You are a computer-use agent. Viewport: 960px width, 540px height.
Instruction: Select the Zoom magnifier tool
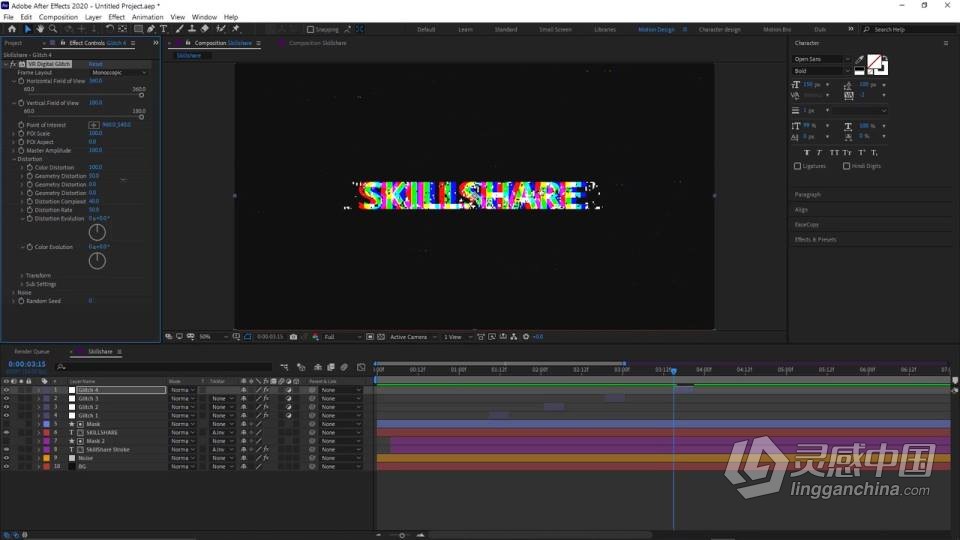tap(53, 29)
